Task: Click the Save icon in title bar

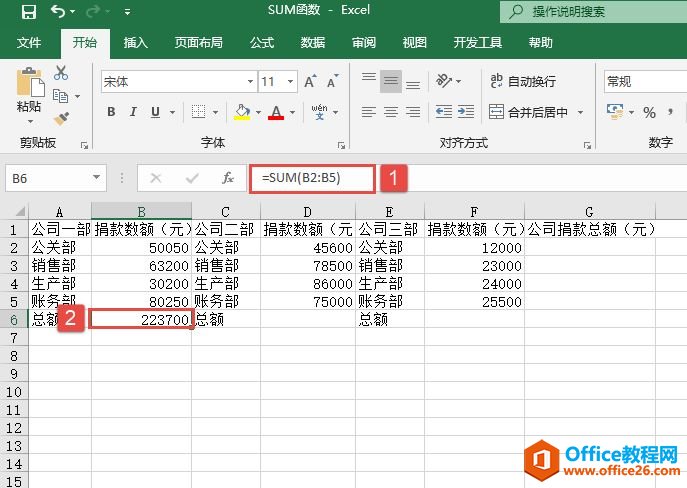Action: [x=29, y=11]
